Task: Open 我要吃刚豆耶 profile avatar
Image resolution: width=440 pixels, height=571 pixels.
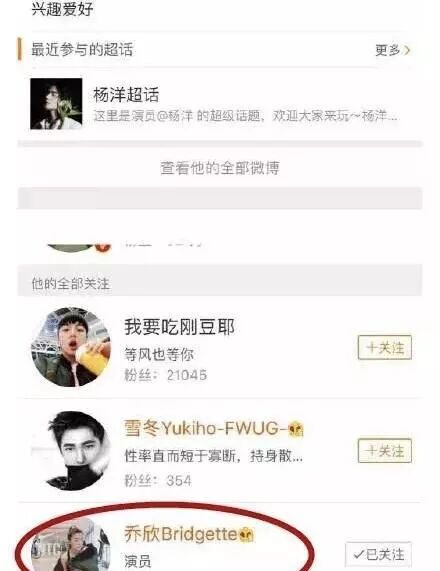Action: (71, 347)
